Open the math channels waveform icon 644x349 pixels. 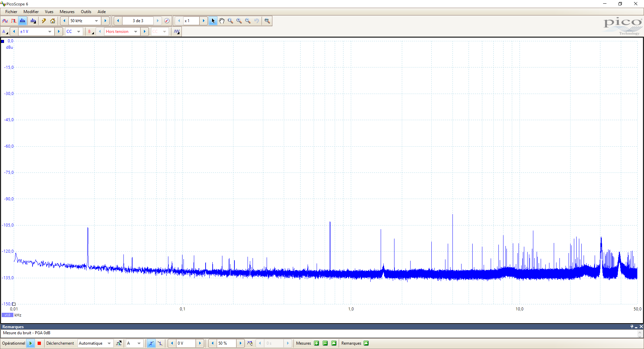[x=177, y=32]
